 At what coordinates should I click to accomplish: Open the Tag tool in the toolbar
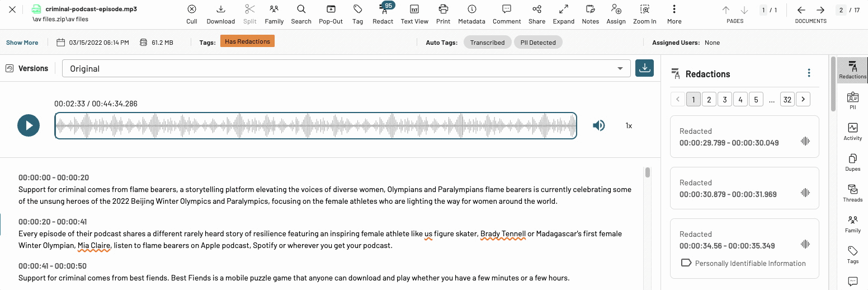click(x=358, y=15)
